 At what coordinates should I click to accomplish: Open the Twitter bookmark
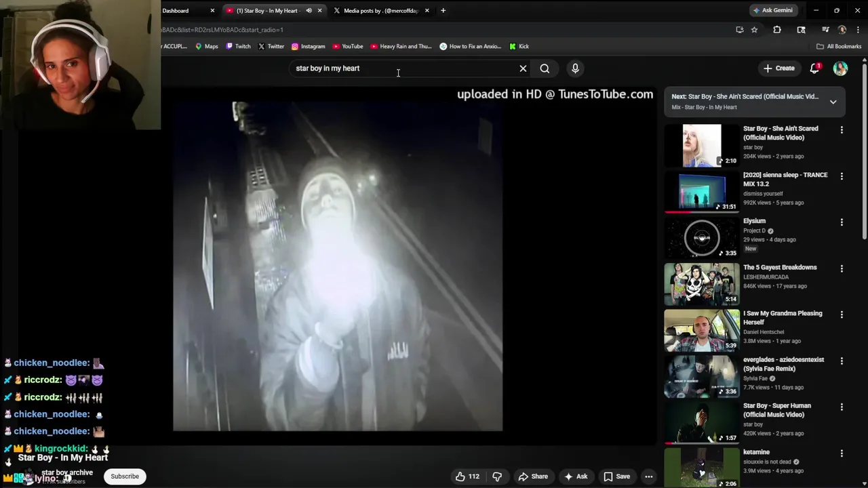(x=271, y=46)
